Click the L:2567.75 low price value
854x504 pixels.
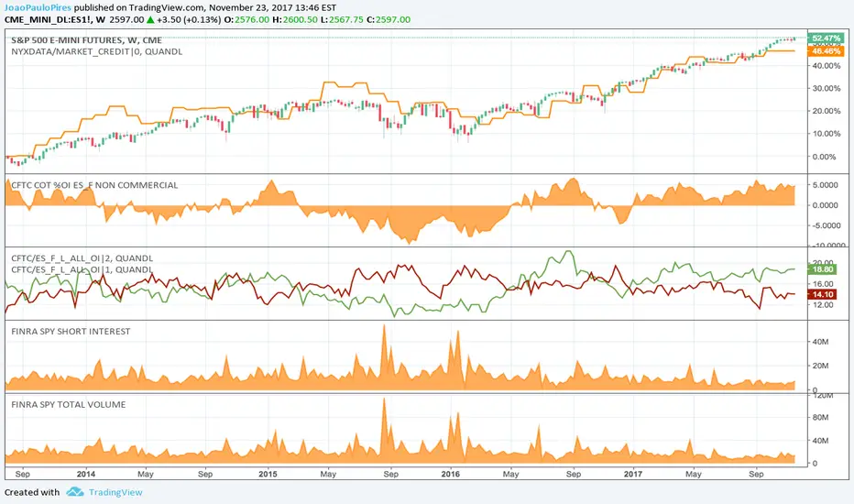pos(342,19)
